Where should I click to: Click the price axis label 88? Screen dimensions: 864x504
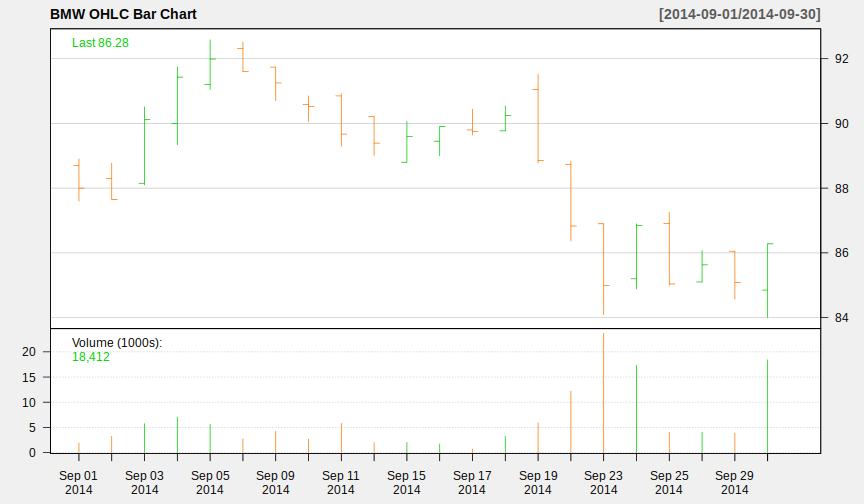pyautogui.click(x=841, y=189)
